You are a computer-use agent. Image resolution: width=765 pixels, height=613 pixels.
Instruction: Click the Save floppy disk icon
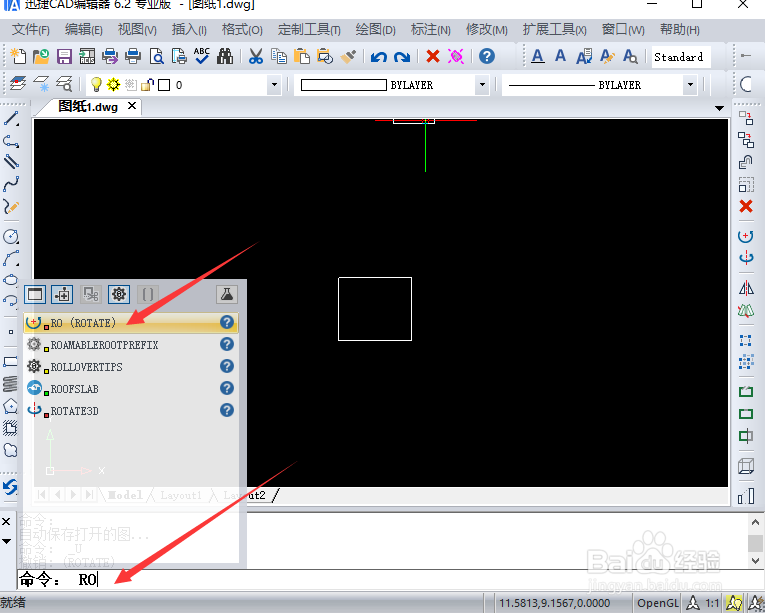[64, 57]
